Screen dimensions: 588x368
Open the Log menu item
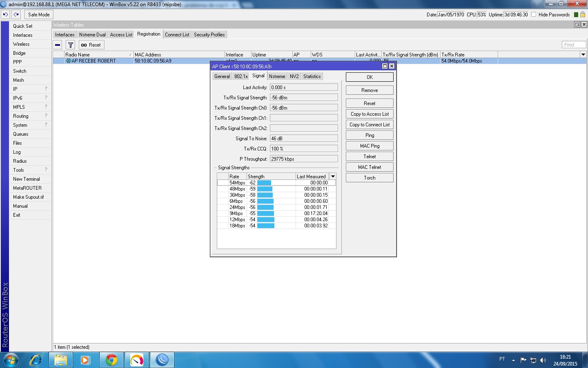[x=17, y=152]
